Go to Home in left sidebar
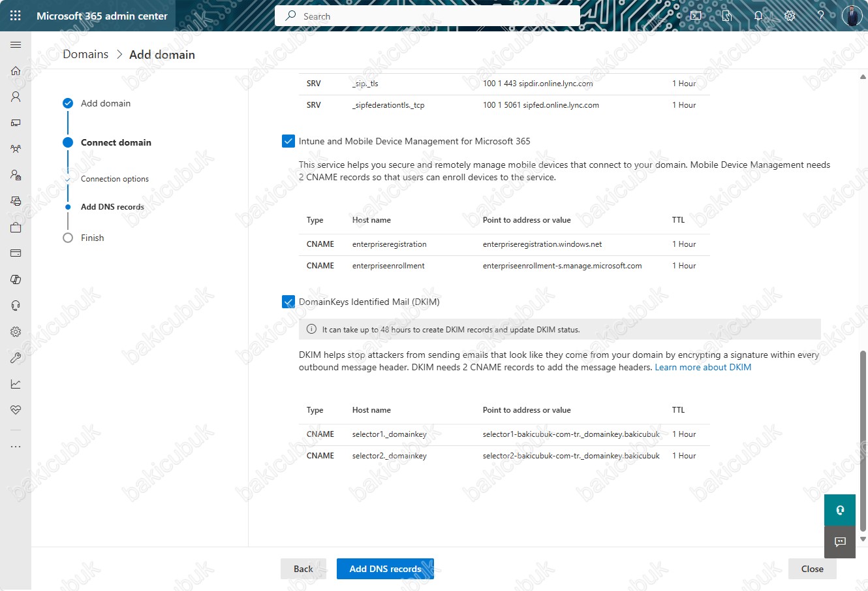 tap(16, 71)
